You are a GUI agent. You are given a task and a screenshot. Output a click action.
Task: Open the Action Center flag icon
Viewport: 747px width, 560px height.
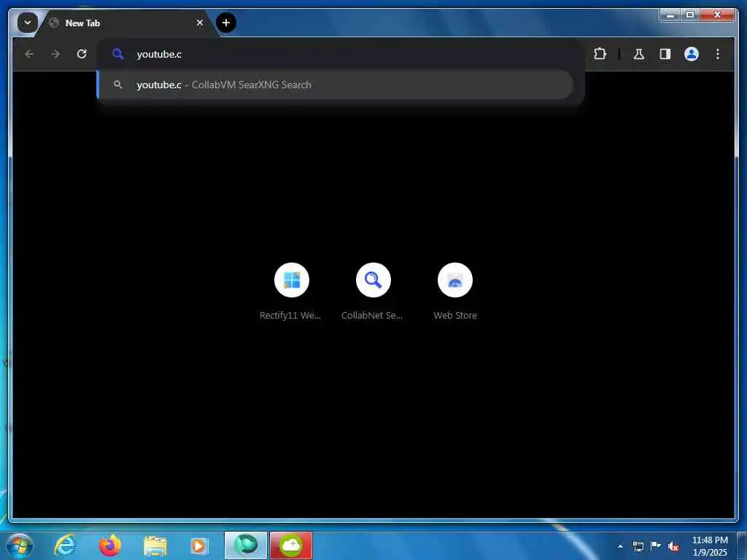pyautogui.click(x=656, y=545)
